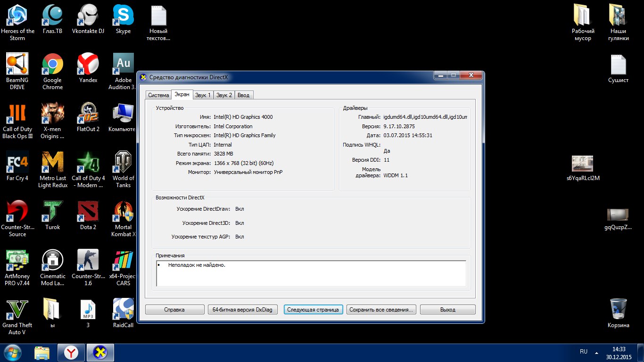Select X-men Origins desktop shortcut
The image size is (644, 362).
[52, 121]
